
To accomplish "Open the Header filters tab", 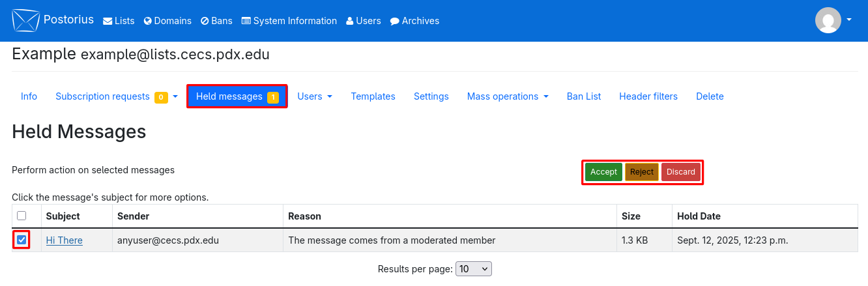I will tap(648, 96).
